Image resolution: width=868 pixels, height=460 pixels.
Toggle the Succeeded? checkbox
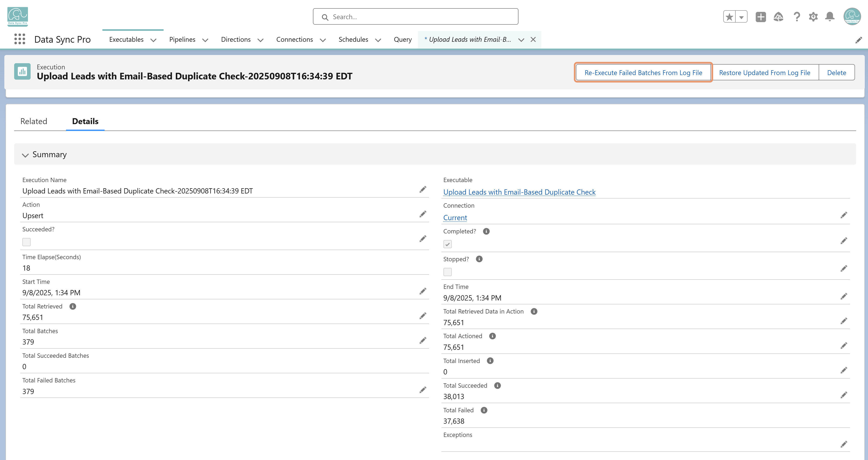pos(26,242)
